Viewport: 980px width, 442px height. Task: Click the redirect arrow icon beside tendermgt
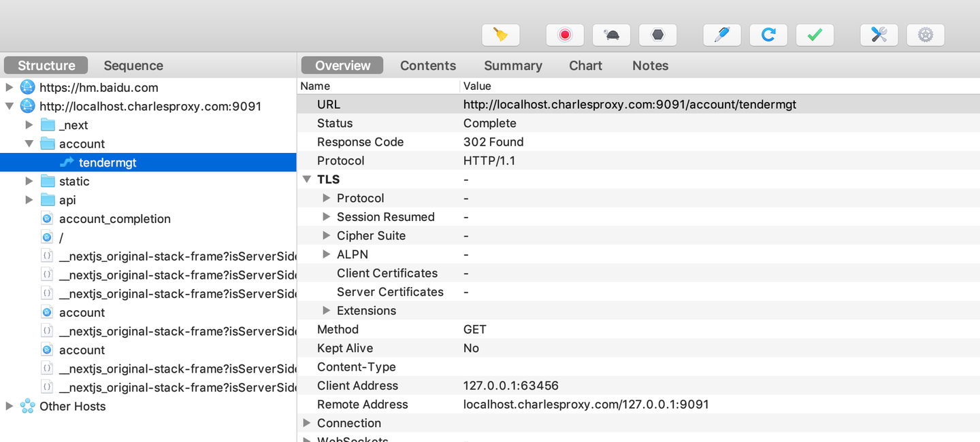(x=67, y=163)
